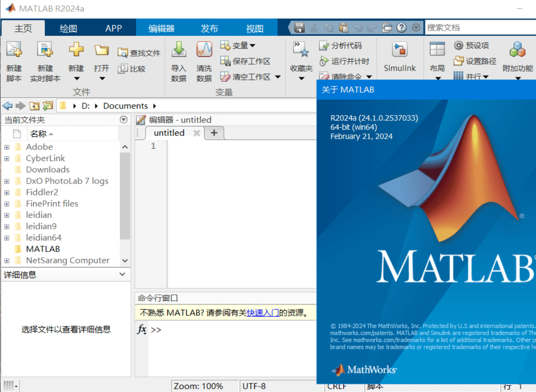
Task: Click the D: drive path segment
Action: [86, 106]
